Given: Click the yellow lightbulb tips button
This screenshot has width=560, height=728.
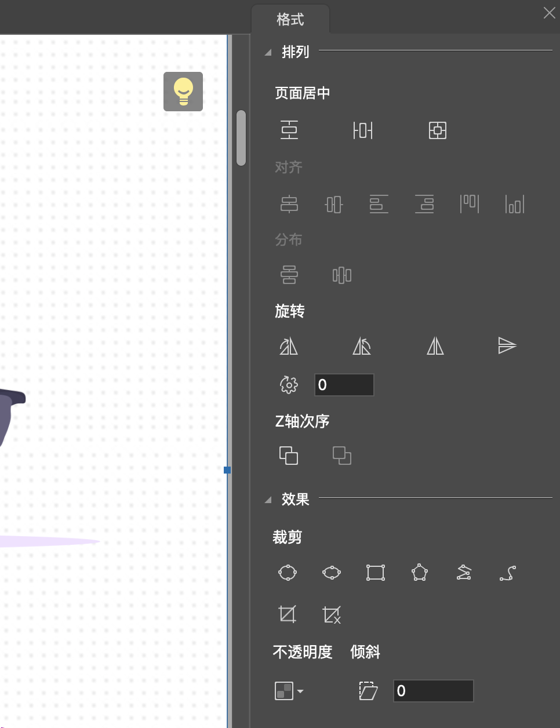Looking at the screenshot, I should coord(183,92).
